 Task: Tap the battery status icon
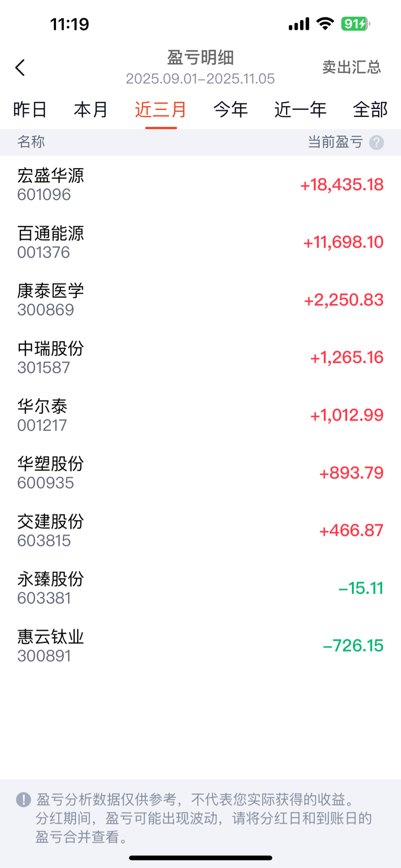point(355,24)
